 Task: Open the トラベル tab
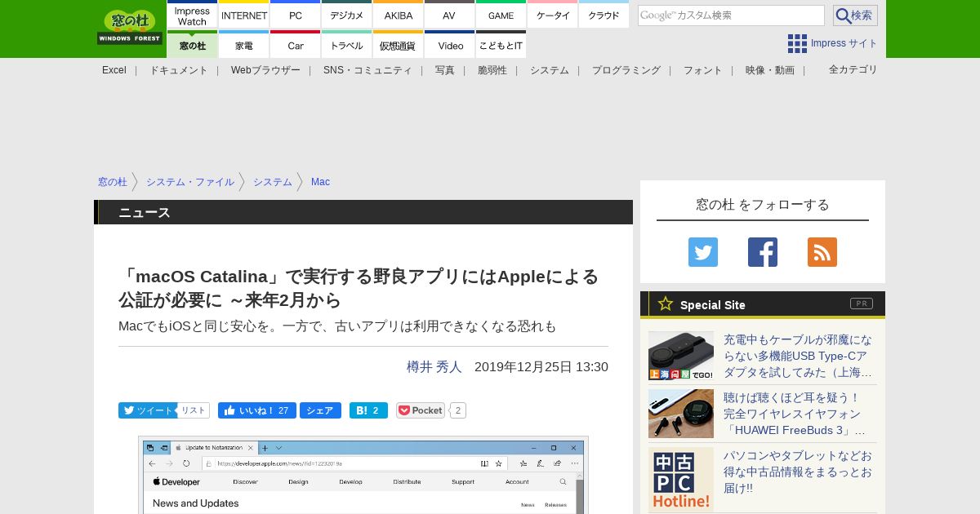(347, 44)
